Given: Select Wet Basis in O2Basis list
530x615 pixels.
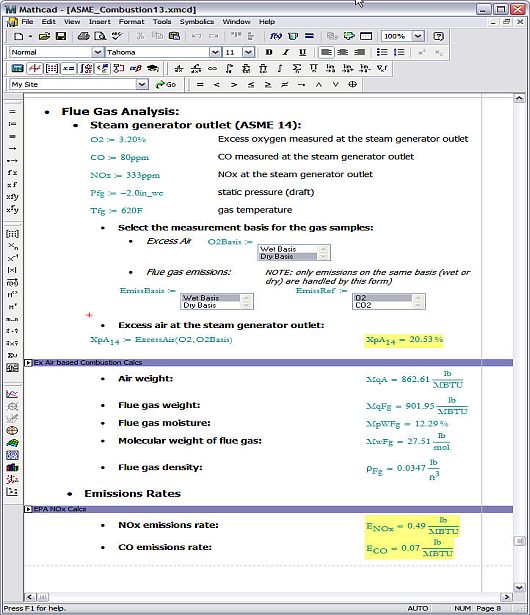Looking at the screenshot, I should [288, 249].
